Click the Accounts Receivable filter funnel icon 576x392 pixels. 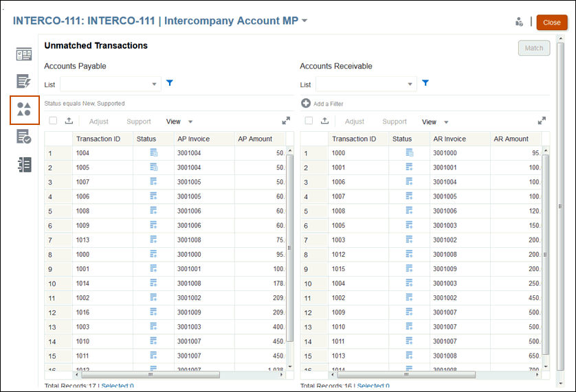coord(425,83)
